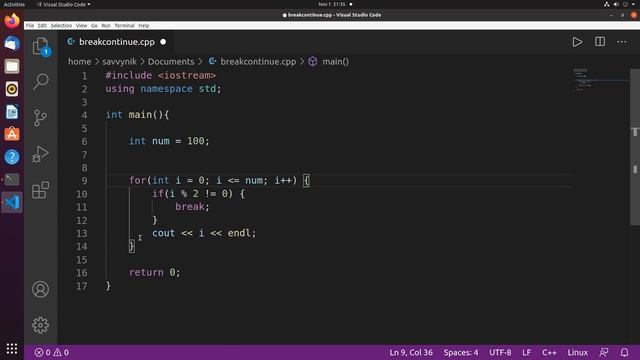Click Ln 9, Col 36 status item
The width and height of the screenshot is (640, 360).
(411, 352)
